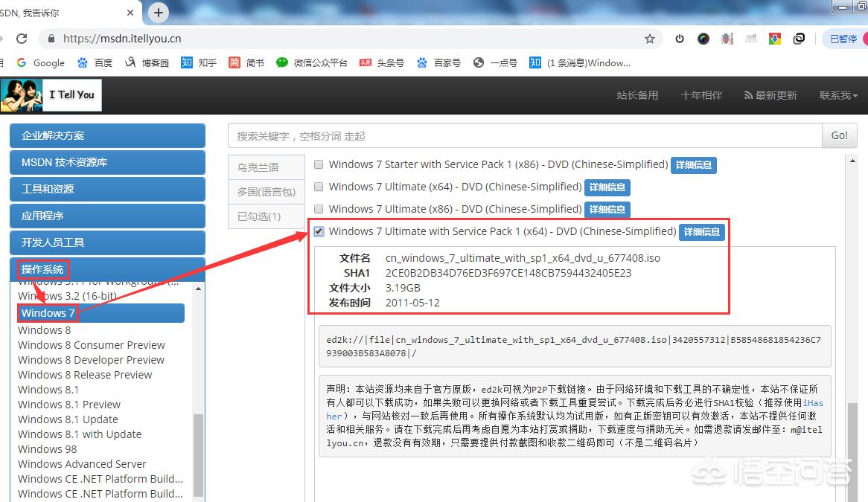Expand the MSDN 技术资源库 category
Viewport: 868px width, 502px height.
(x=107, y=162)
